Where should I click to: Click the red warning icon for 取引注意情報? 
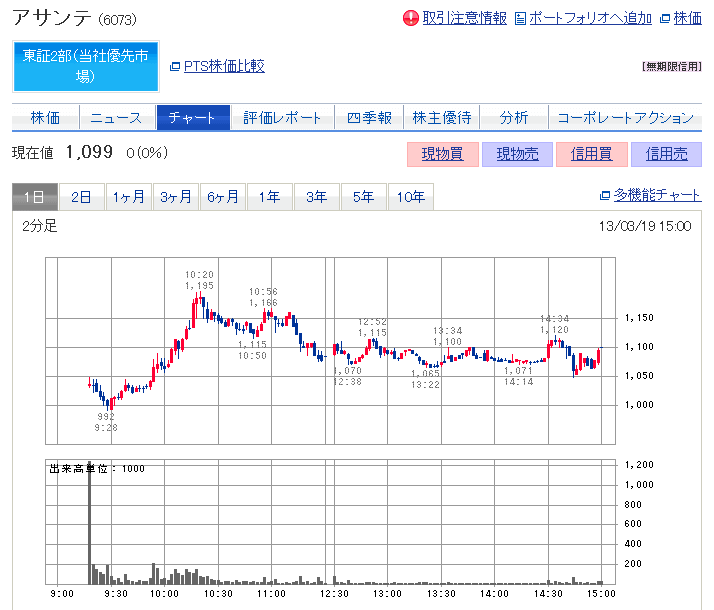(410, 18)
